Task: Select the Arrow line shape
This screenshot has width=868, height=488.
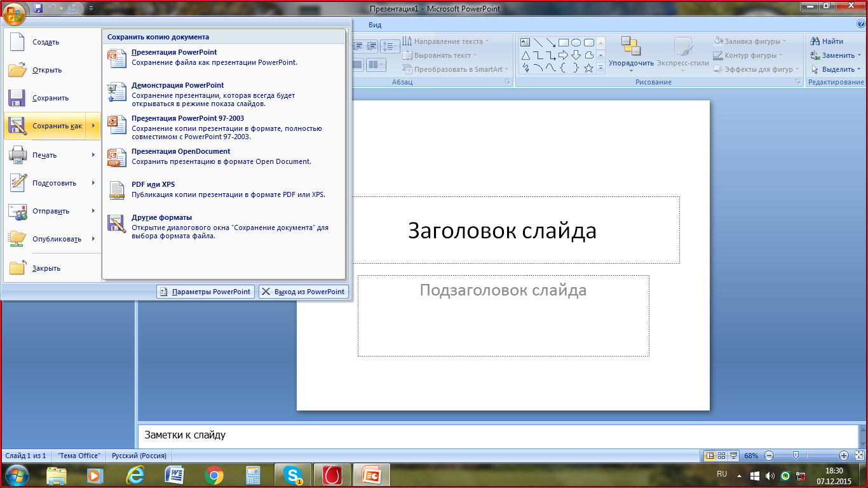Action: [x=551, y=43]
